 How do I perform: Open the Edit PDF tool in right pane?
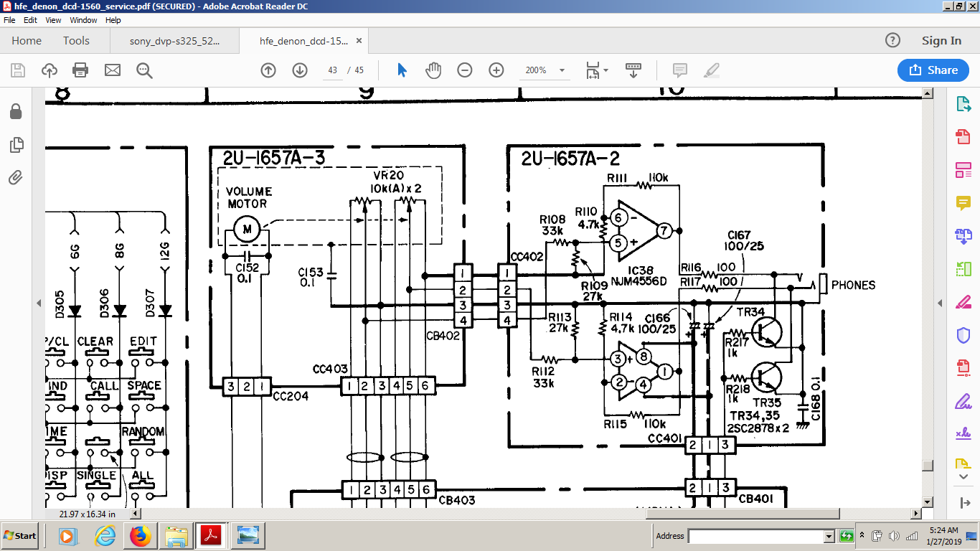click(963, 170)
